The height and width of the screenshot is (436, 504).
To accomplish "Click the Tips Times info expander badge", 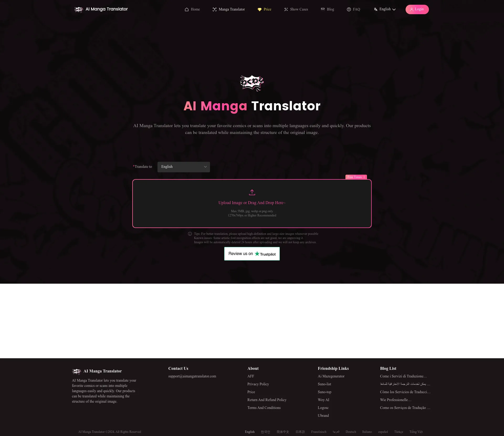I will tap(356, 177).
